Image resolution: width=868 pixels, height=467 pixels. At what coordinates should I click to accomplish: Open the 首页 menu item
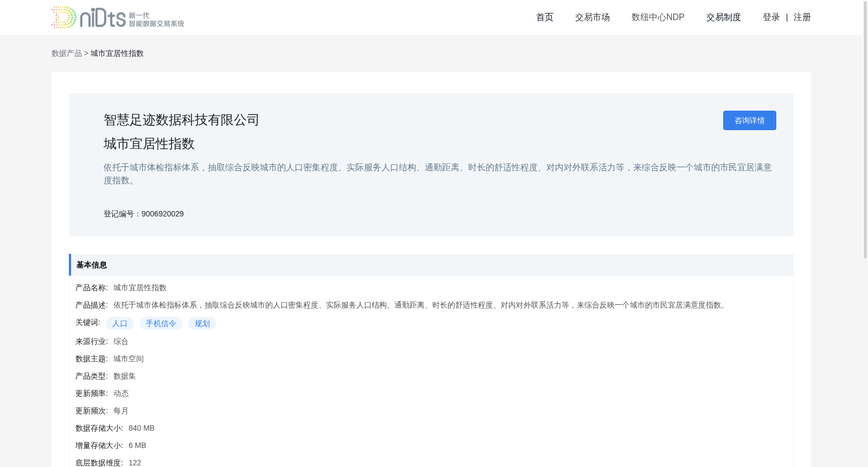(545, 17)
